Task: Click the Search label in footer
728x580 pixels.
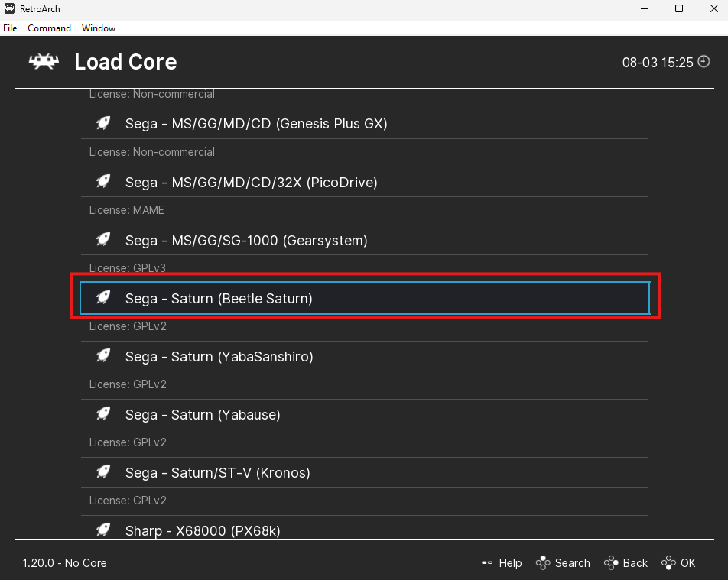Action: (x=573, y=563)
